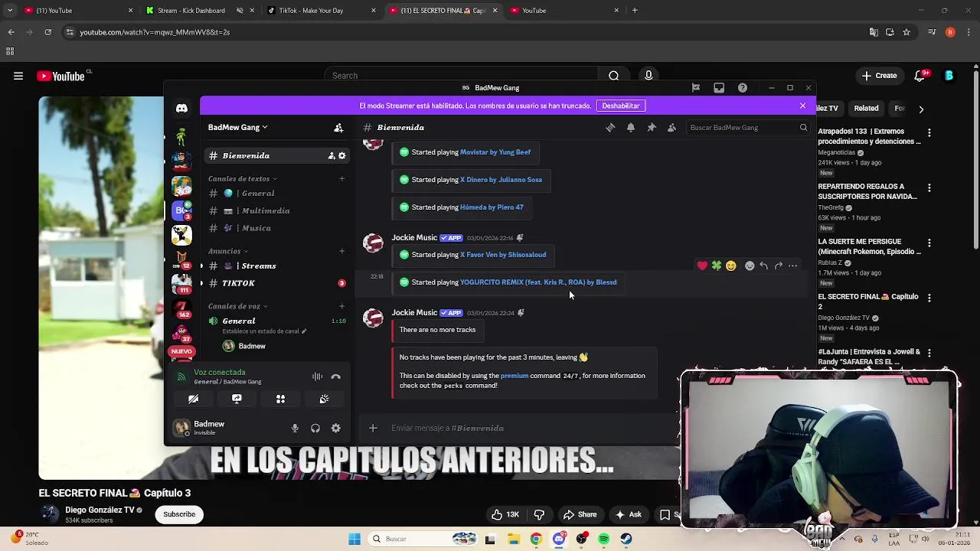Open options for Atrapados! 133 video
The image size is (980, 551).
click(929, 133)
